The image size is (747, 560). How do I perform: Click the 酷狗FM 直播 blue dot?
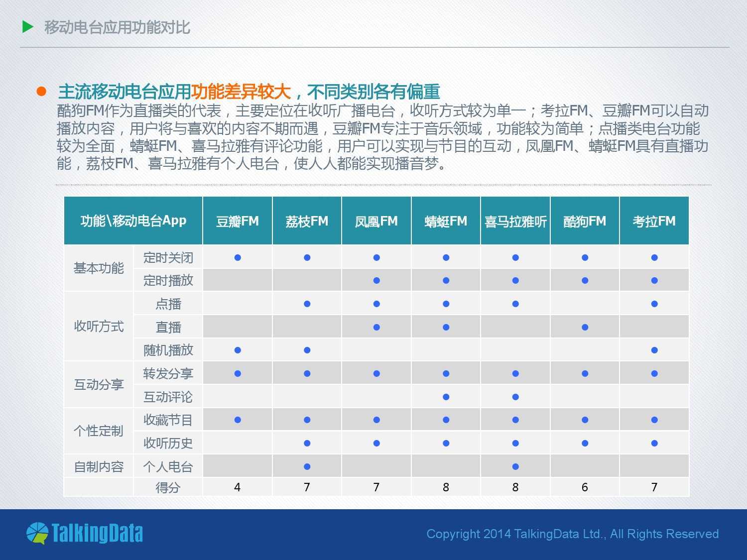pyautogui.click(x=585, y=327)
